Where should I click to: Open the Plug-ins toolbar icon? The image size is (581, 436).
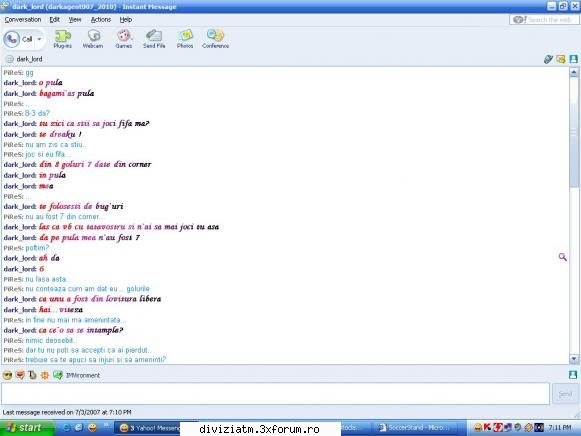(x=63, y=39)
